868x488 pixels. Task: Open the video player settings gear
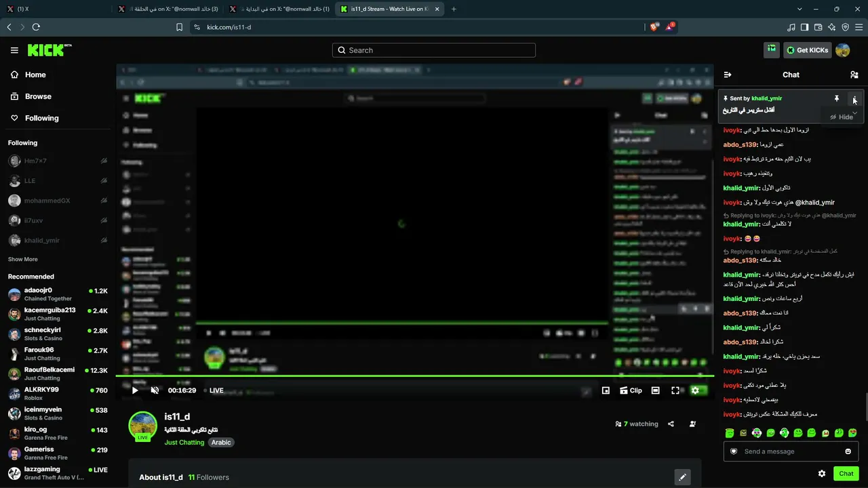click(x=695, y=390)
